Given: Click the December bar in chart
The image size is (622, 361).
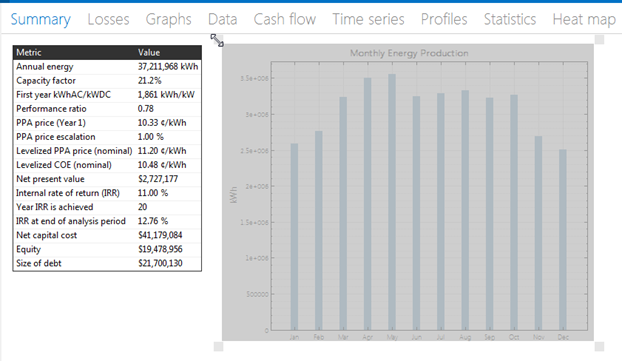Looking at the screenshot, I should click(x=563, y=240).
